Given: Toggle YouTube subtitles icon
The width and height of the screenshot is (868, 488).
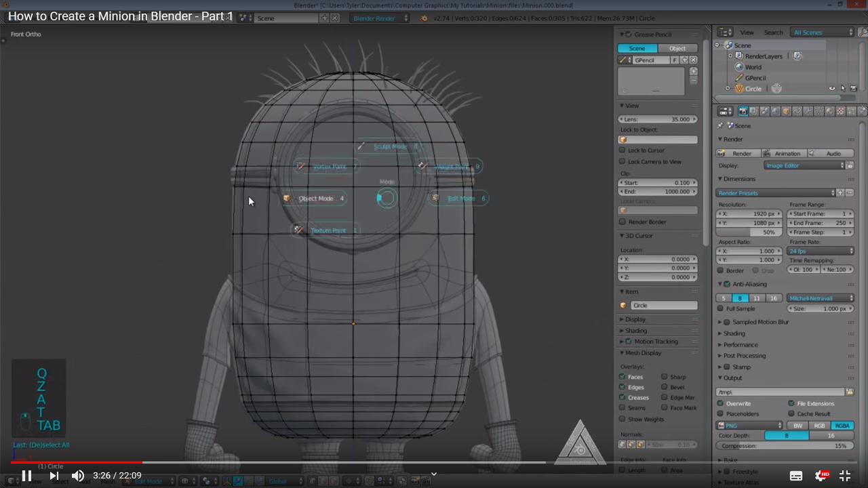Looking at the screenshot, I should (796, 476).
